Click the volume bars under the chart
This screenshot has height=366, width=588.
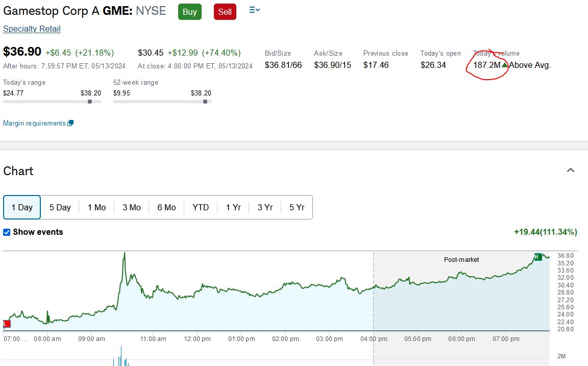click(x=121, y=356)
